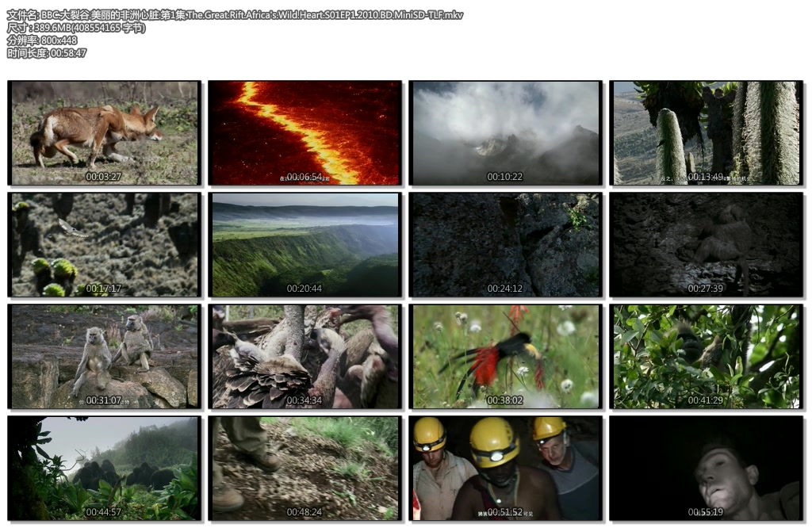
Task: Select the 389.6MB file size line
Action: (x=76, y=28)
